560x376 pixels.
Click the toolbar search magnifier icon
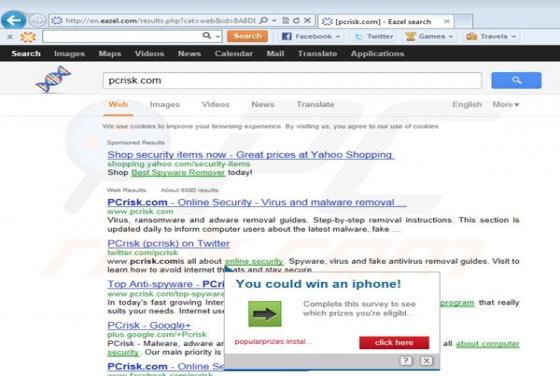(x=206, y=36)
